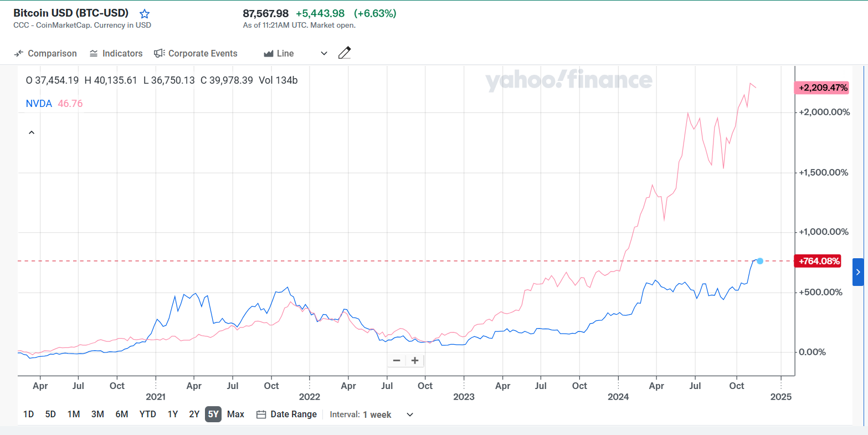
Task: Click the 87,567.98 current price
Action: [x=266, y=13]
